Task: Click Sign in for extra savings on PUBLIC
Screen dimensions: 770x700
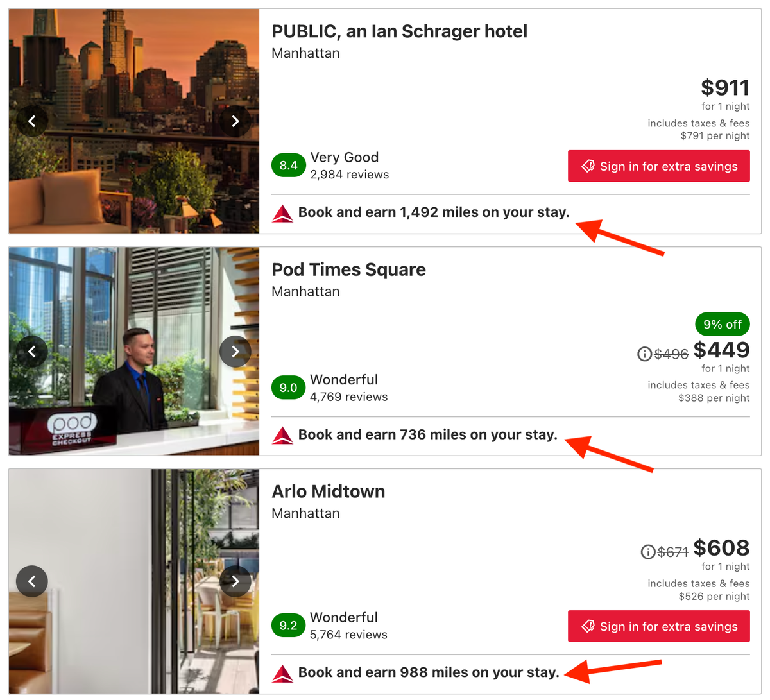Action: (659, 166)
